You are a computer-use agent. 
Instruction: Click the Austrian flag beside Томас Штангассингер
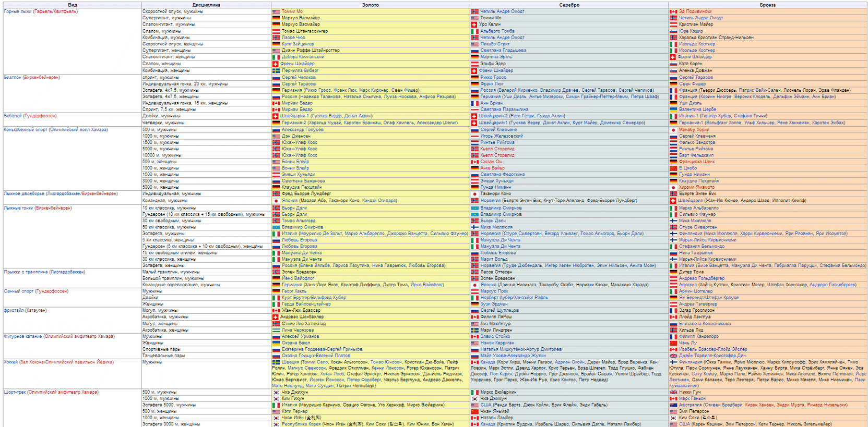pos(276,31)
